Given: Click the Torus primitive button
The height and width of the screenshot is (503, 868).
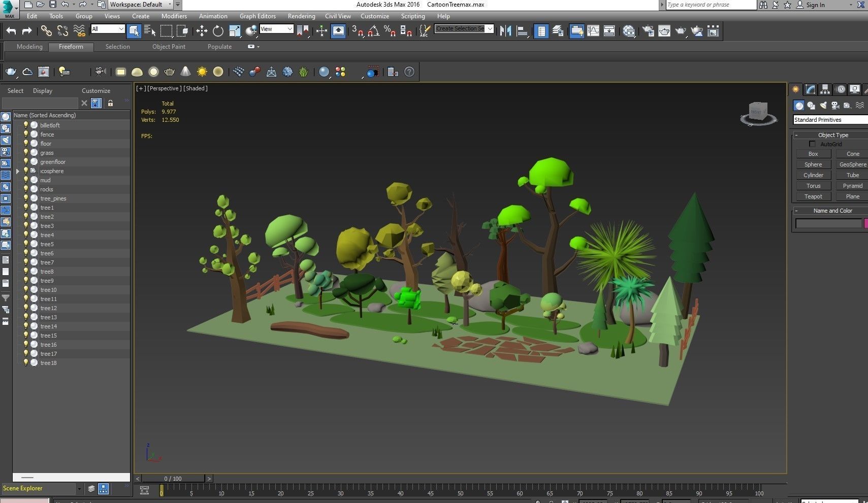Looking at the screenshot, I should (x=813, y=186).
